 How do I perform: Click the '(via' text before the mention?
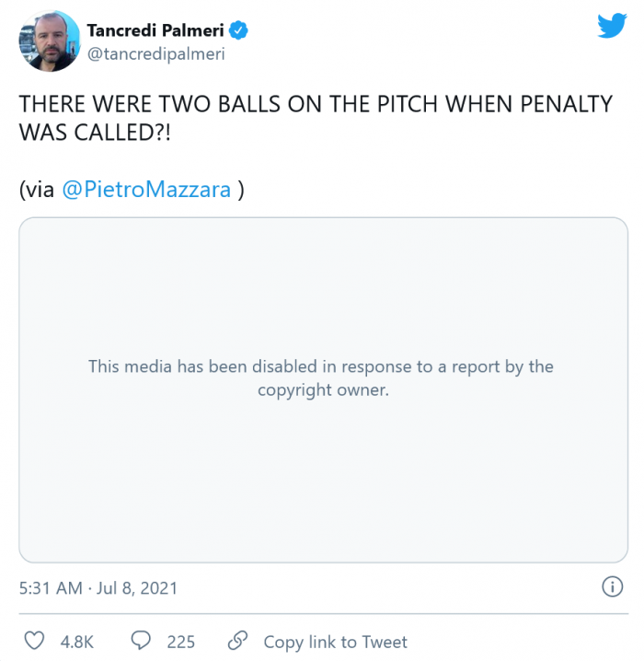[x=37, y=190]
